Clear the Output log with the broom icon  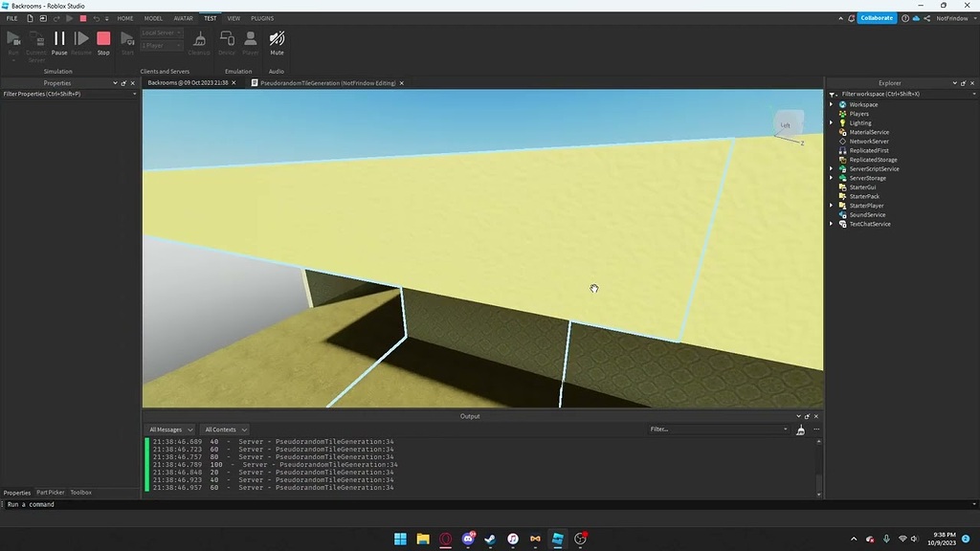tap(800, 430)
